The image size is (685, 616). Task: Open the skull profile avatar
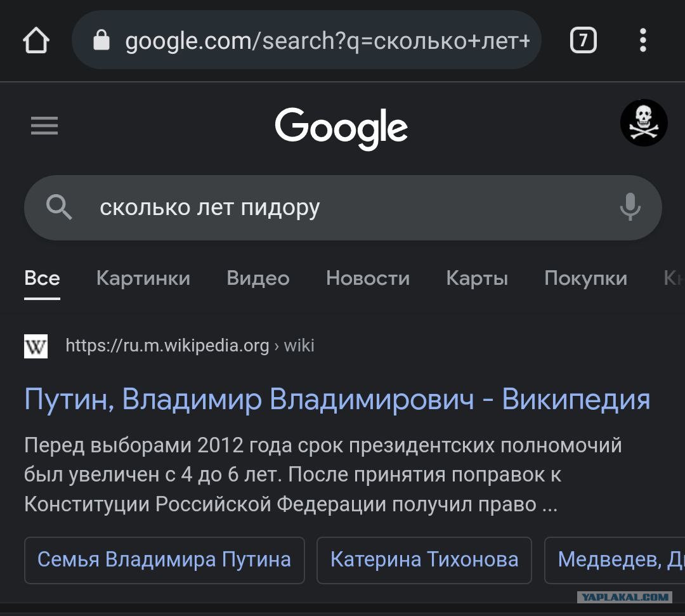point(644,123)
